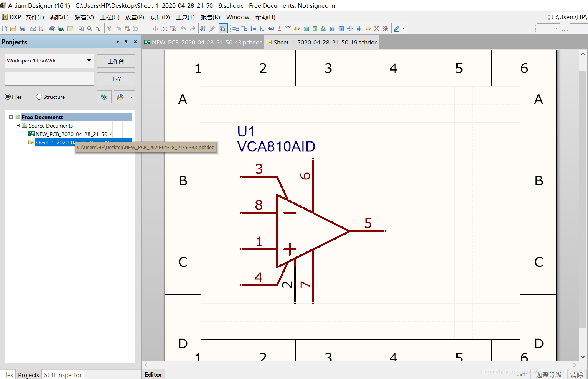The image size is (588, 379).
Task: Click the horizontal scrollbar left arrow
Action: [x=146, y=365]
